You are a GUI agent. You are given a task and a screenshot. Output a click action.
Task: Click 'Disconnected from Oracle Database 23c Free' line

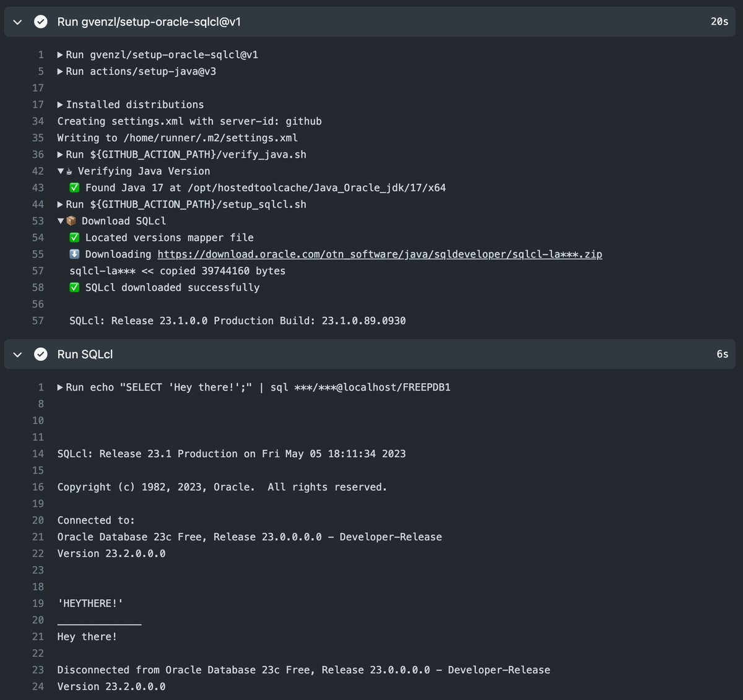303,670
